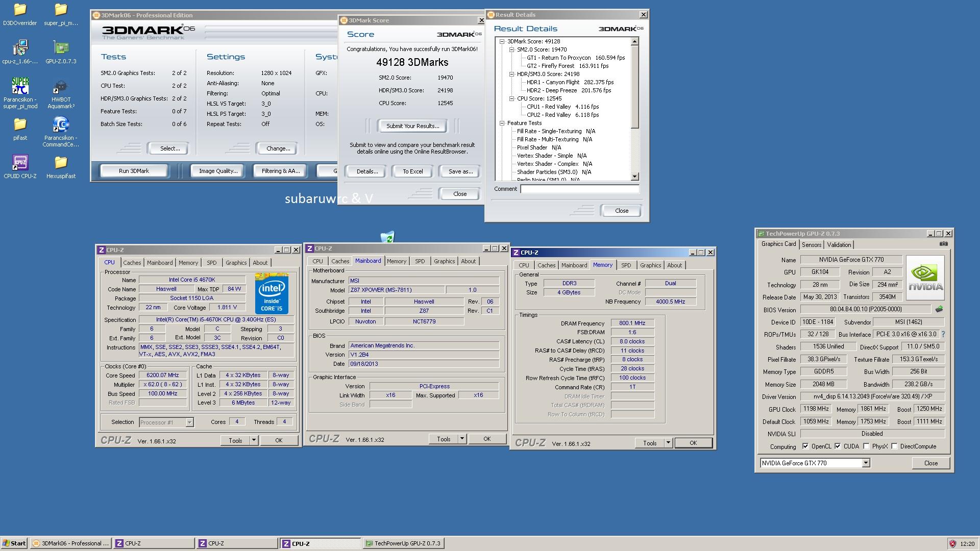
Task: Open Graphics tab in CPU-Z Mainboard window
Action: click(444, 261)
